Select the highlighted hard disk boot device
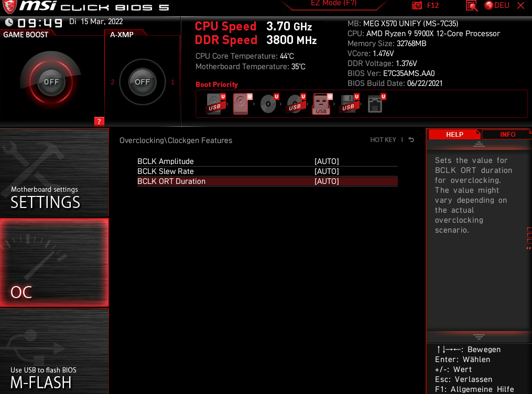 pyautogui.click(x=242, y=104)
